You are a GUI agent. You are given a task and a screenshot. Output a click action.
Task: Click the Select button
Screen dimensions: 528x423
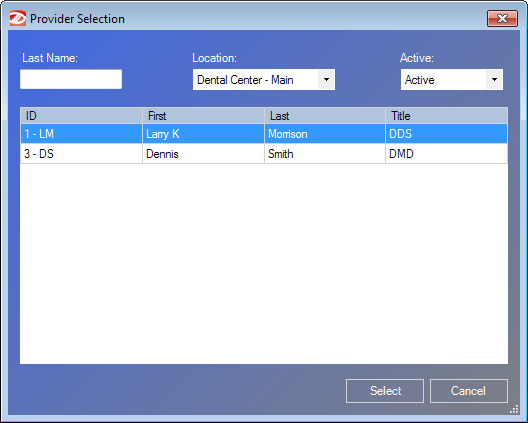click(x=385, y=391)
